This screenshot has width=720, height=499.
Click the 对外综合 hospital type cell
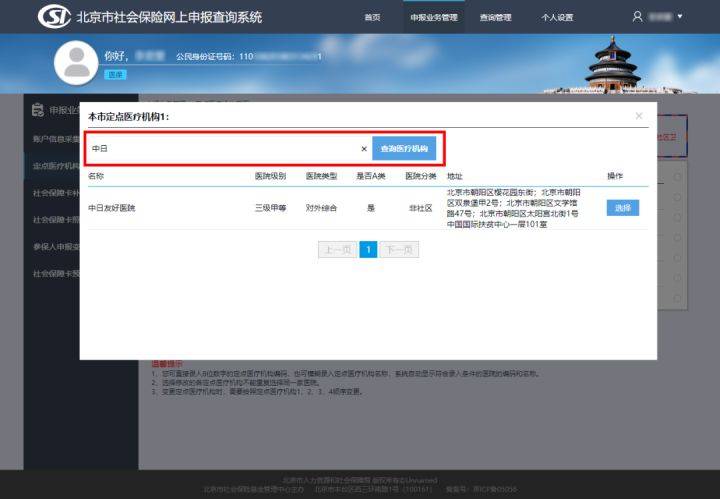[321, 208]
